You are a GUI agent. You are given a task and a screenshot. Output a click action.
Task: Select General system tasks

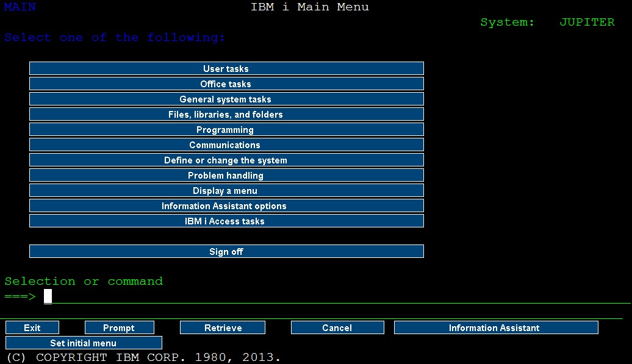(x=226, y=99)
